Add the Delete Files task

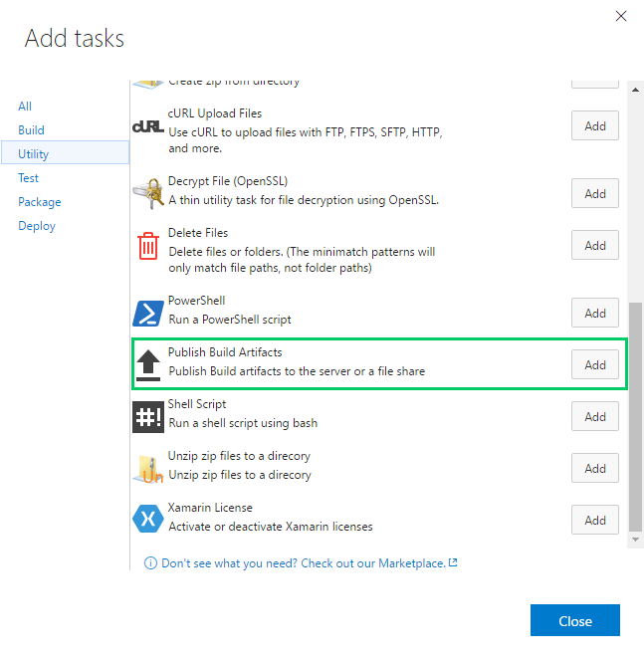click(x=595, y=245)
